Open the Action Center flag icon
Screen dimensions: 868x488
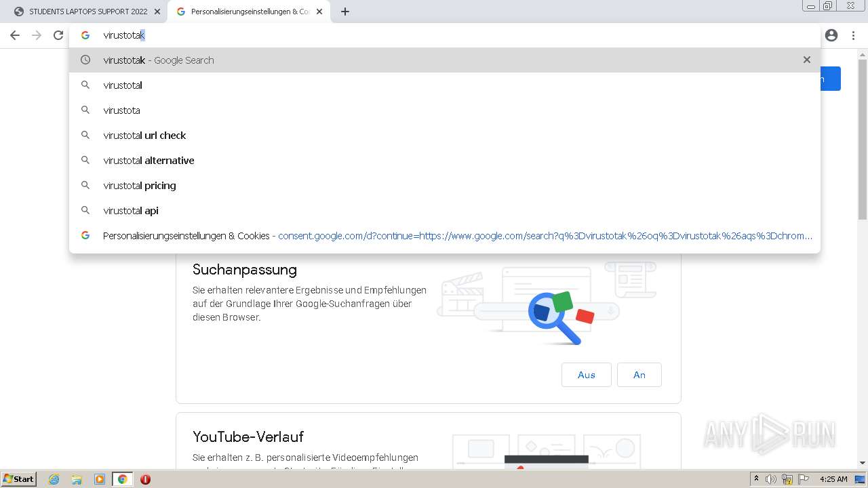click(804, 479)
